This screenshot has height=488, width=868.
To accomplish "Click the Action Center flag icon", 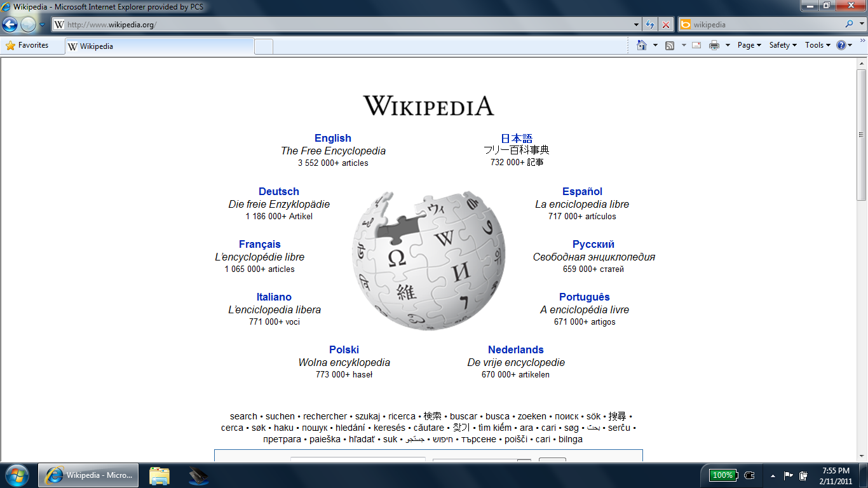I will (x=789, y=475).
